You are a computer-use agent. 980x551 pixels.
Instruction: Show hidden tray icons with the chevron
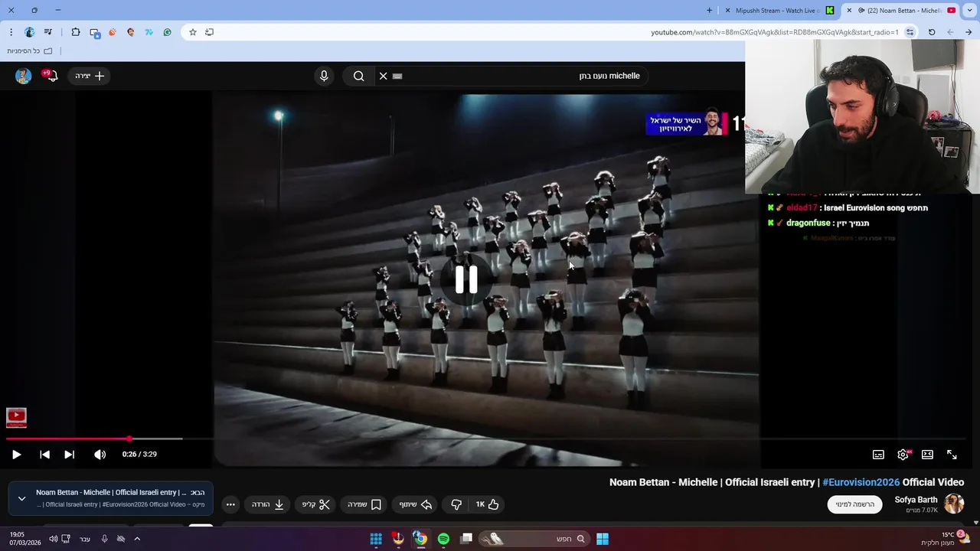137,539
